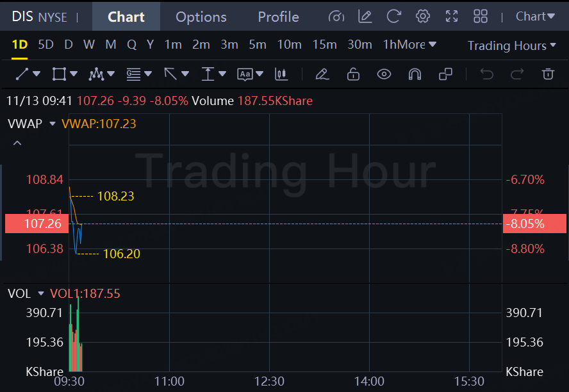569x392 pixels.
Task: Open chart settings gear
Action: 423,16
